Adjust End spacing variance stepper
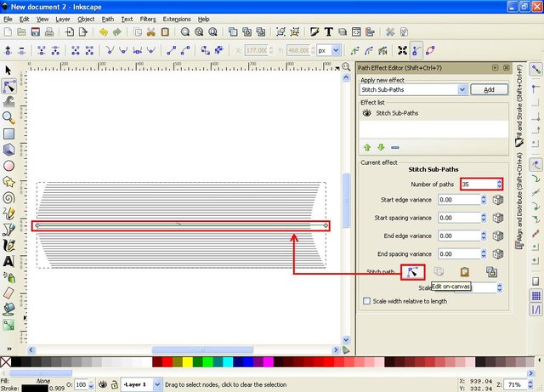 click(484, 253)
